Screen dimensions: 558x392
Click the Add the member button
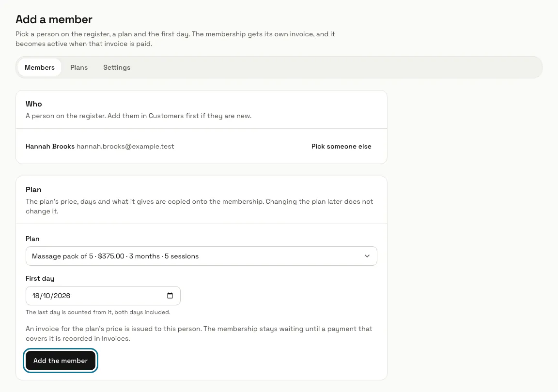61,361
